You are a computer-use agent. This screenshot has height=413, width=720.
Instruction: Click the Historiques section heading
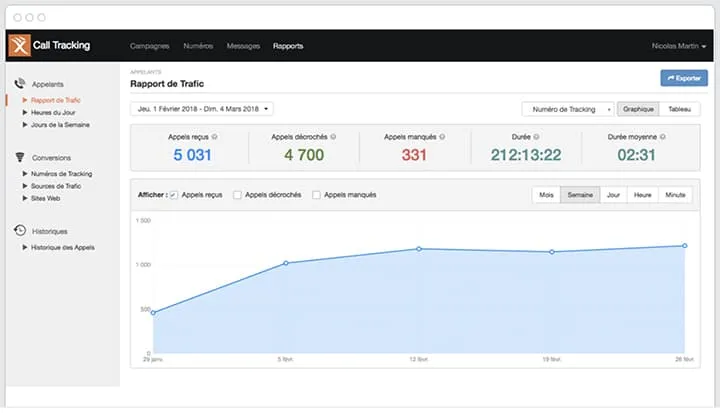click(50, 231)
